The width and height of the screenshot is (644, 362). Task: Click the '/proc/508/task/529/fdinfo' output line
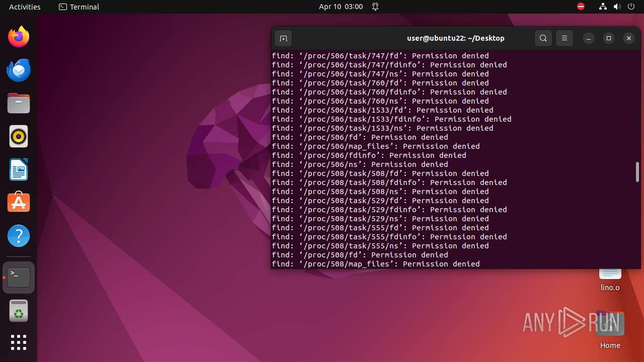pyautogui.click(x=389, y=210)
